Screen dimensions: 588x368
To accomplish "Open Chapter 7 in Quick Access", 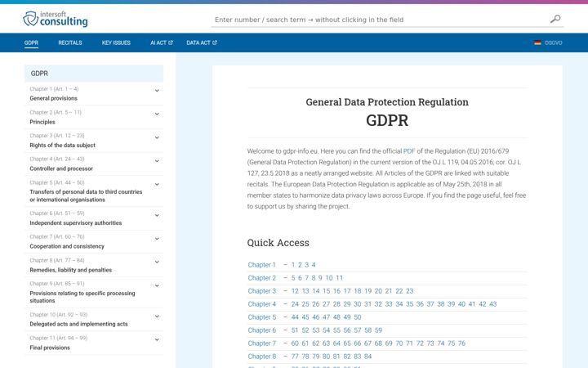I will click(262, 343).
